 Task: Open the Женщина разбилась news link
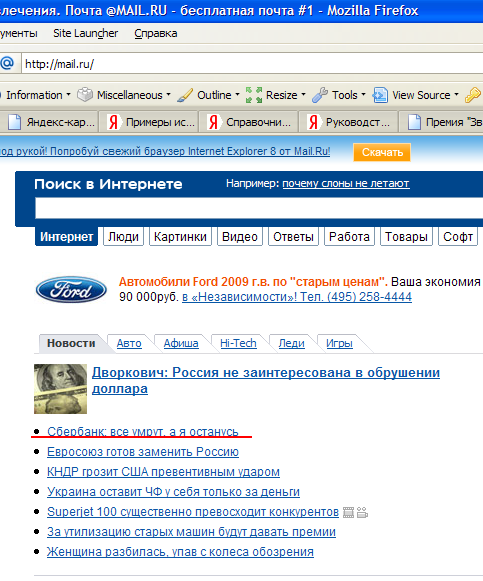[180, 552]
